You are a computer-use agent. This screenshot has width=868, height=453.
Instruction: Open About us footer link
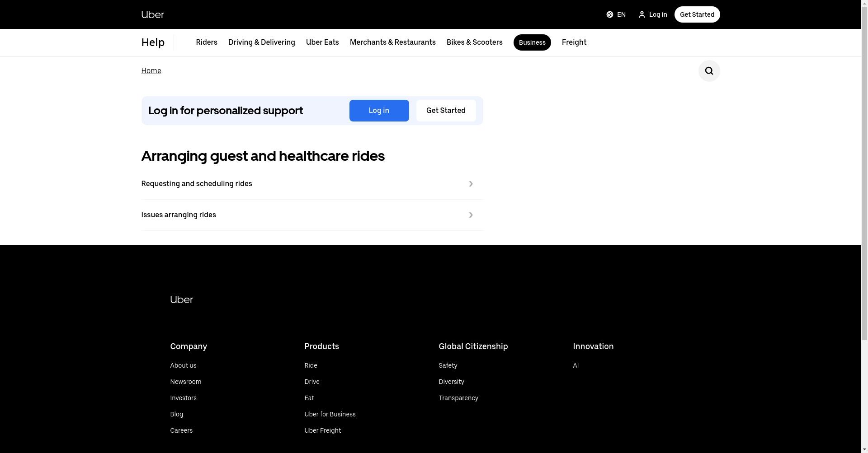click(x=183, y=365)
